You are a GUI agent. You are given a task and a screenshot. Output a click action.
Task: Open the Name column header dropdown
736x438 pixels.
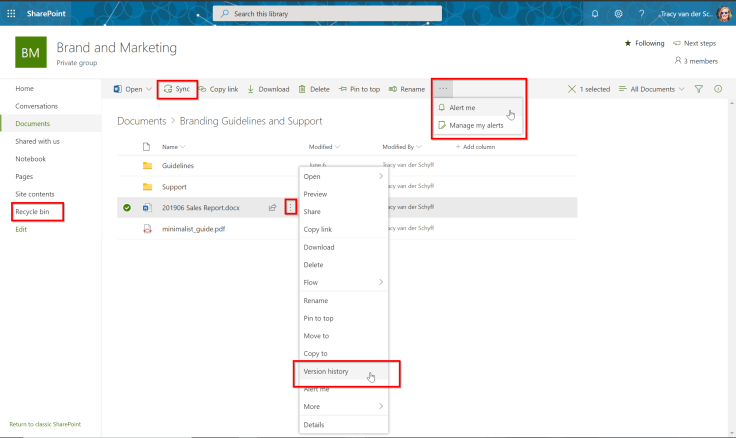(x=171, y=147)
